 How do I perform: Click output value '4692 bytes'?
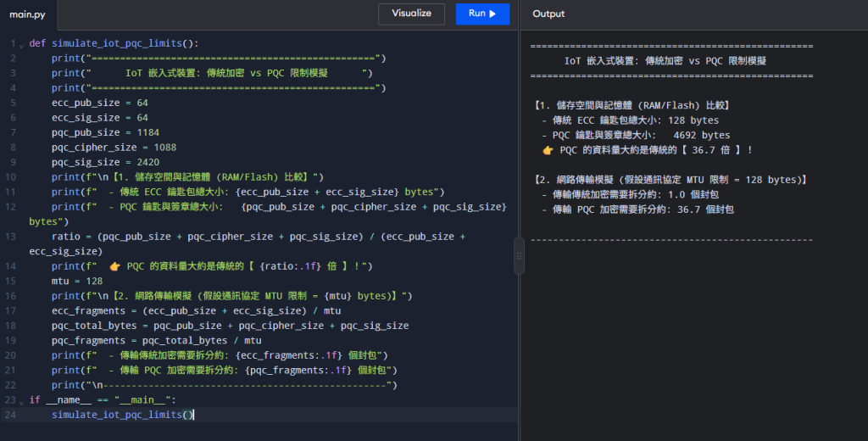(701, 135)
